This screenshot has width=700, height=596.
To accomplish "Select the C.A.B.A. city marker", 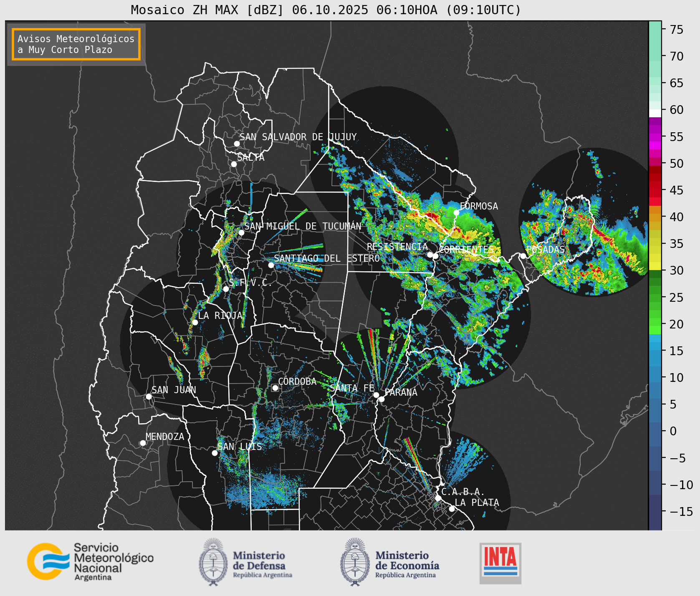I will tap(438, 498).
